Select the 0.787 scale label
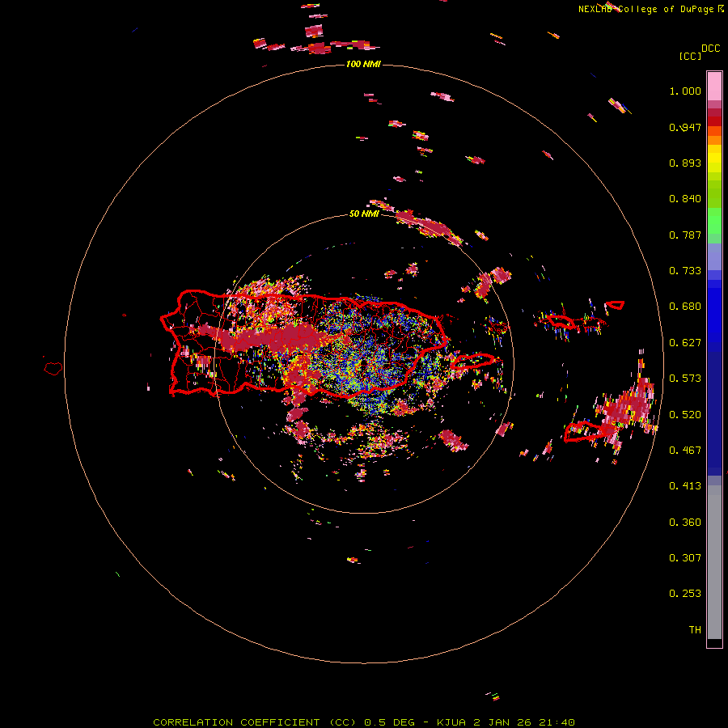The width and height of the screenshot is (728, 728). (x=685, y=235)
